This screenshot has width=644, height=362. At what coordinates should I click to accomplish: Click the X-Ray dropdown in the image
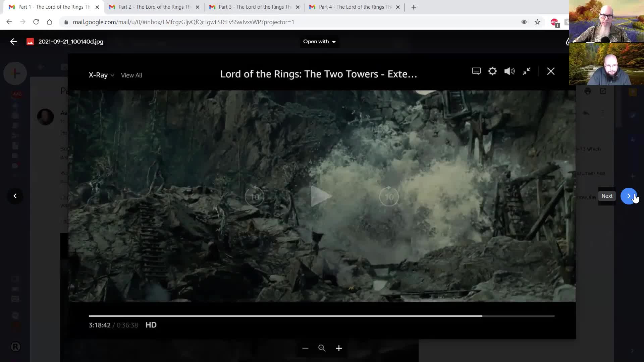click(101, 75)
